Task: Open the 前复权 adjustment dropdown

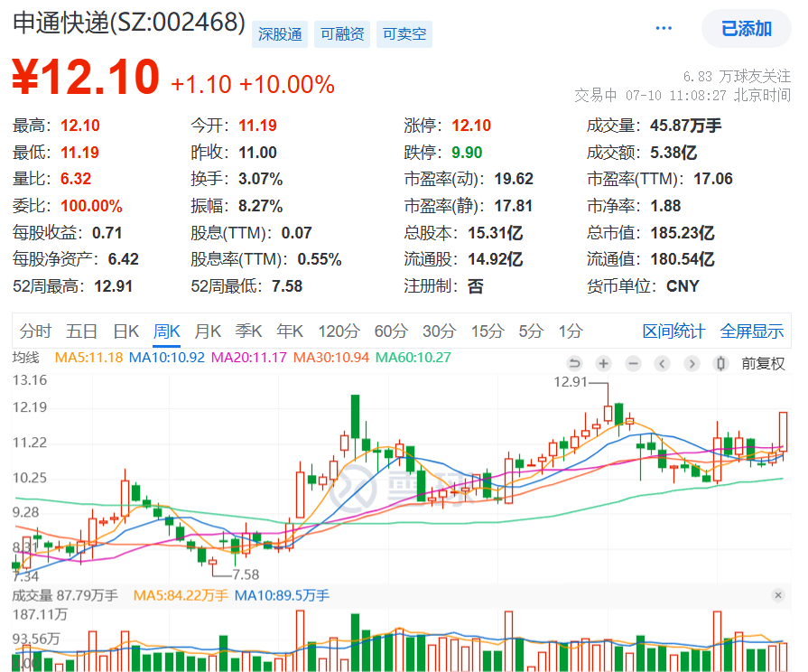Action: tap(763, 364)
